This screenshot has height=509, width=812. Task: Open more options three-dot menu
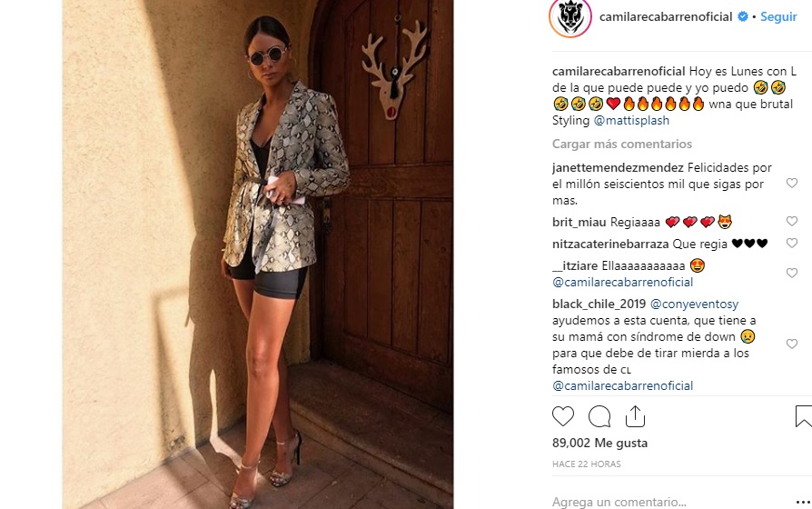click(x=803, y=502)
